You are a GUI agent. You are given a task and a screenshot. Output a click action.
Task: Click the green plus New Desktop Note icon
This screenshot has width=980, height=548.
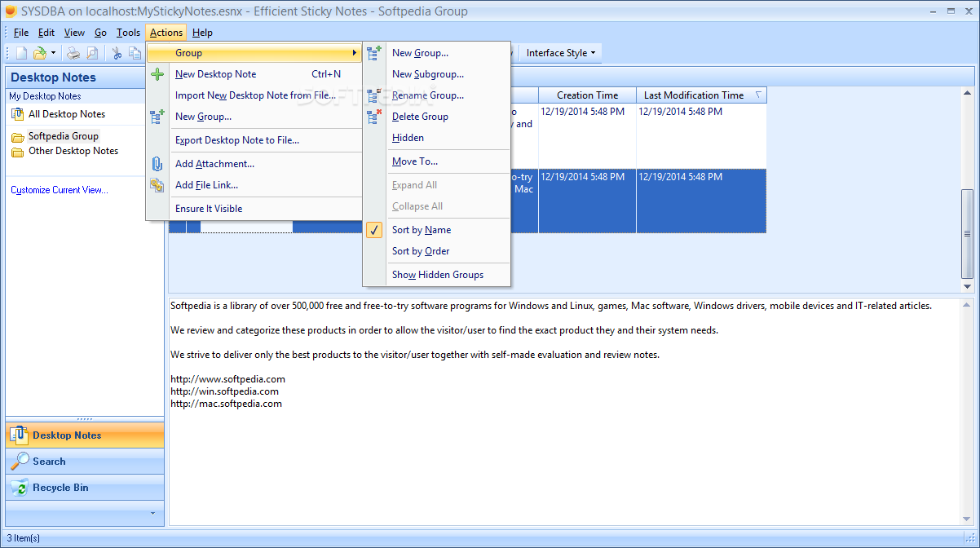click(158, 74)
